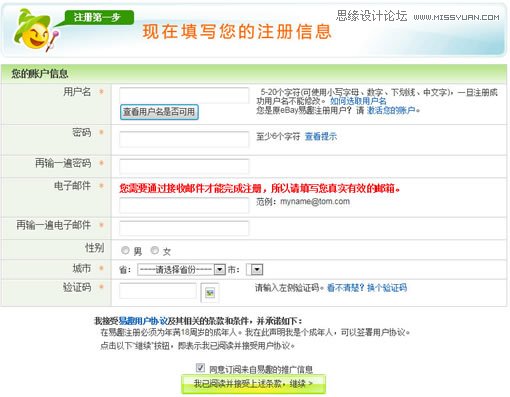The width and height of the screenshot is (510, 397).
Task: Open the 易趣用户协议 link
Action: [143, 321]
